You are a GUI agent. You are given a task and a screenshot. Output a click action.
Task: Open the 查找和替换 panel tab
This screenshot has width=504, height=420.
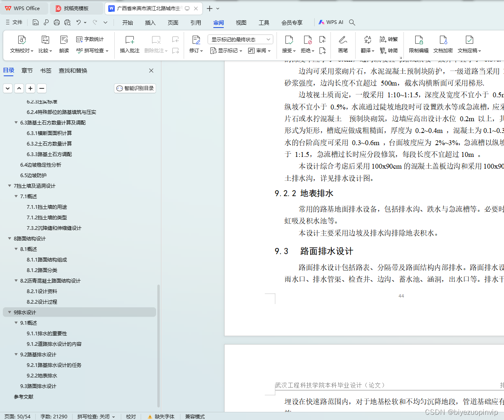click(x=73, y=71)
